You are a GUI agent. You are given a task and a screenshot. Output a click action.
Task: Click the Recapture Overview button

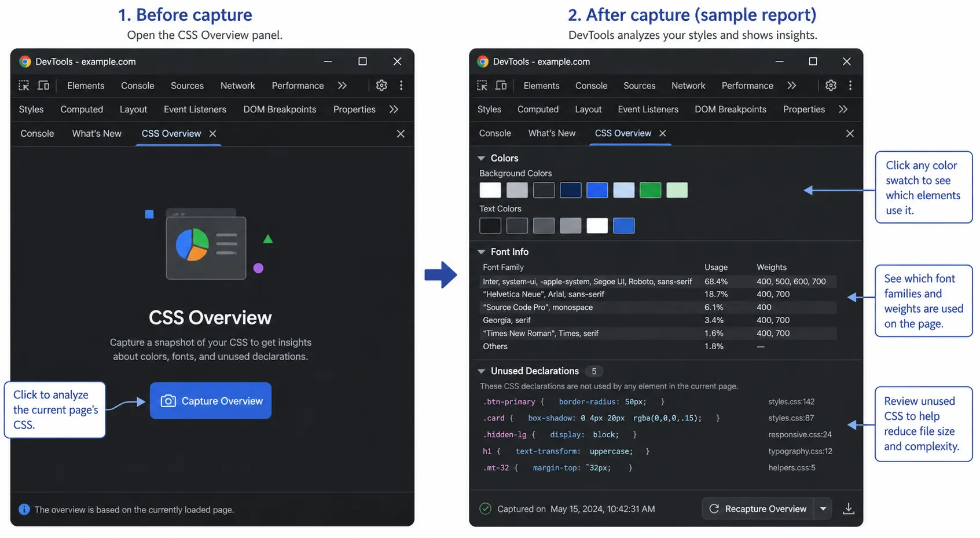tap(758, 508)
